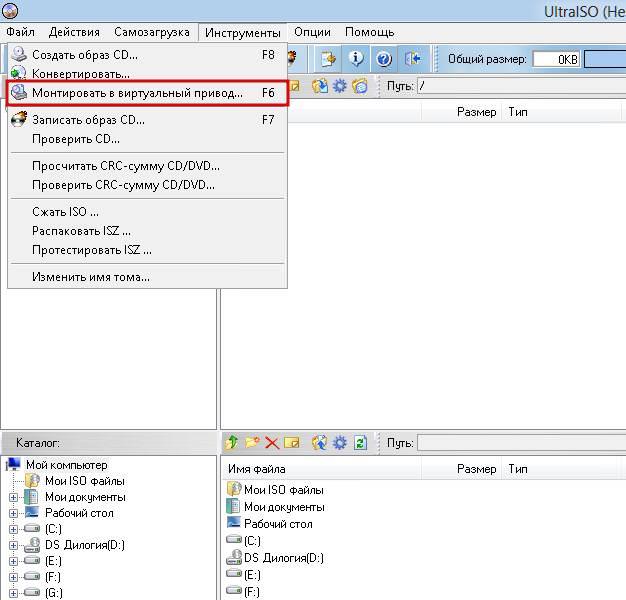The width and height of the screenshot is (626, 600).
Task: Create new folder in lower pane toolbar
Action: [x=252, y=443]
